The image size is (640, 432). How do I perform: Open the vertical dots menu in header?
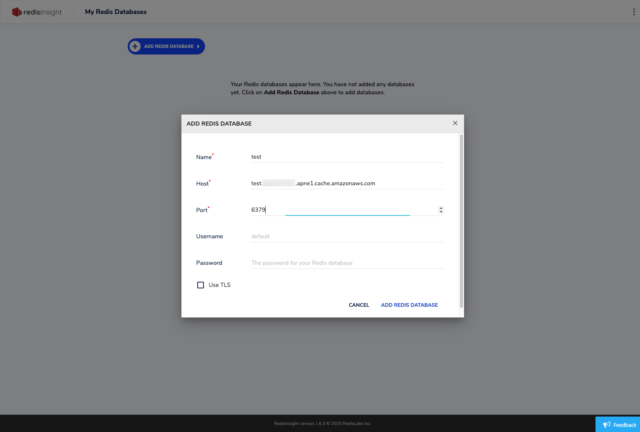tap(633, 12)
